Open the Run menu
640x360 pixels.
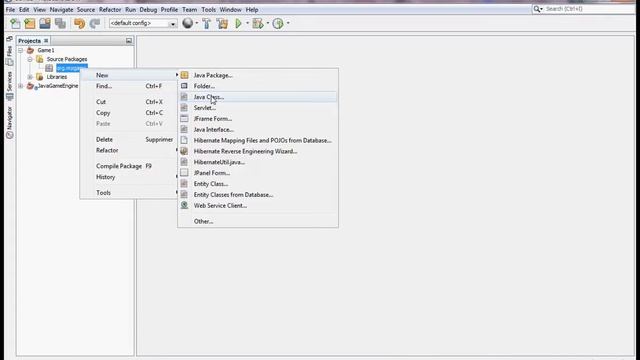click(x=130, y=9)
